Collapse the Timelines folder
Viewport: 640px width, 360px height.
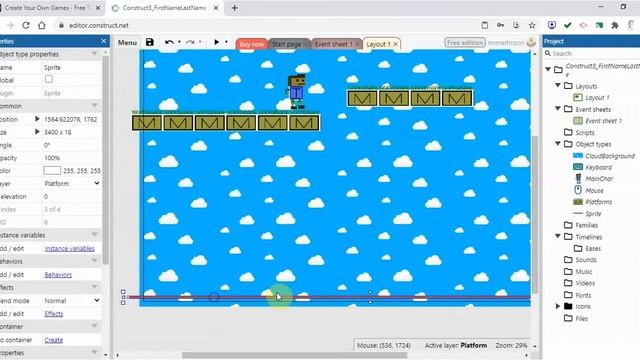click(x=558, y=236)
